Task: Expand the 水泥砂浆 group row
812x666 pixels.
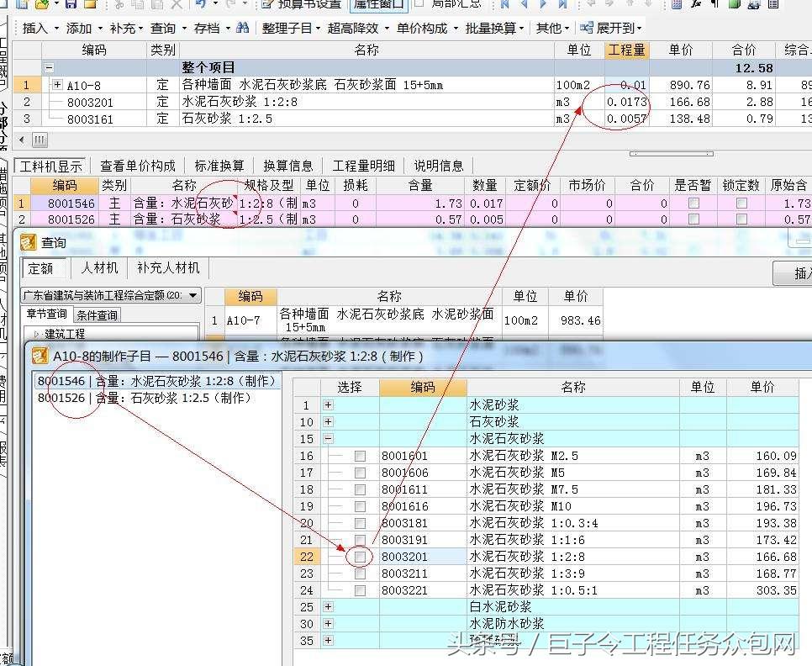Action: (328, 405)
